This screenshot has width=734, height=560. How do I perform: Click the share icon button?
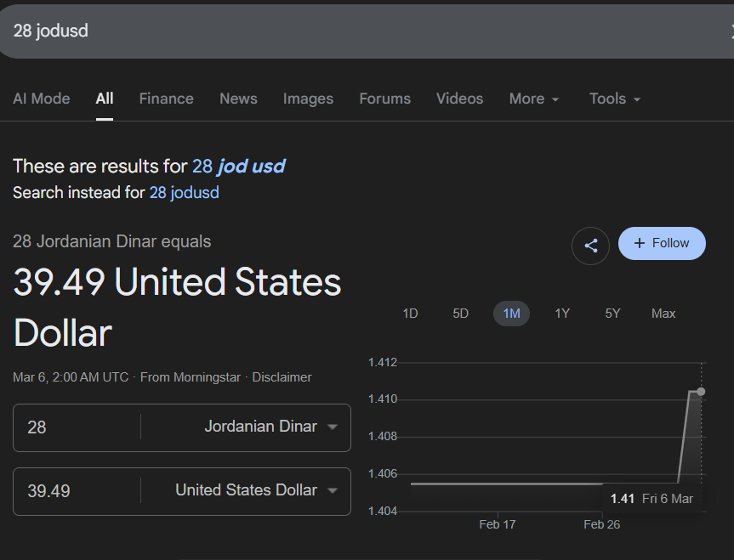(590, 246)
